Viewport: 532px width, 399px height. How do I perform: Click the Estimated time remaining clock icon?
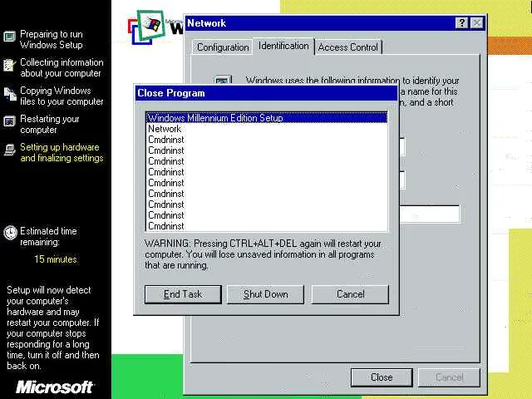[10, 233]
